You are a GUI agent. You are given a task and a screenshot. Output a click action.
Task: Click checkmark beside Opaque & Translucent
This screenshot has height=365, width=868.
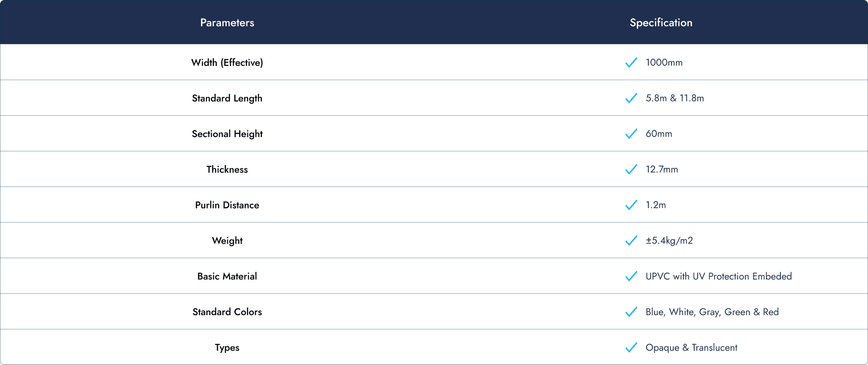click(631, 347)
